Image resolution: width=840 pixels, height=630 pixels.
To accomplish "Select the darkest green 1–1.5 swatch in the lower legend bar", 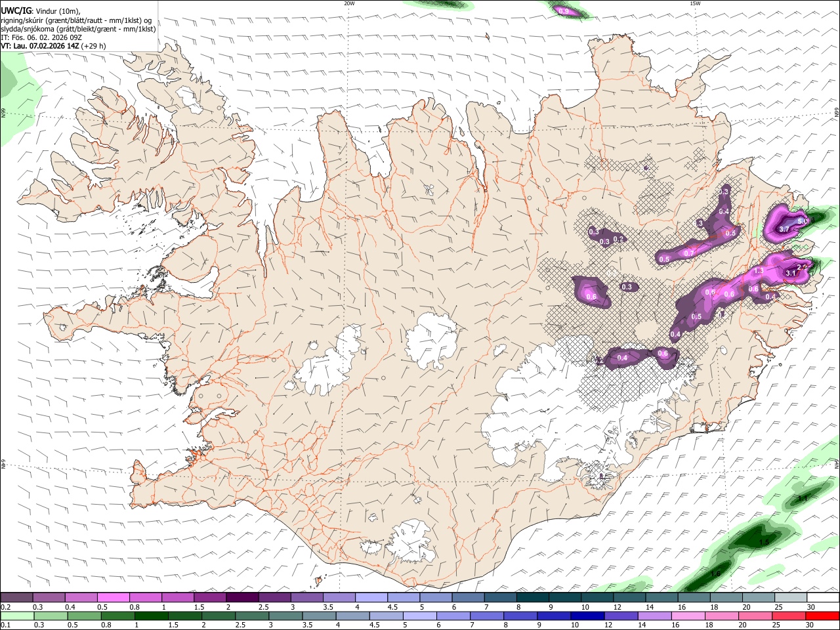I will [x=152, y=616].
